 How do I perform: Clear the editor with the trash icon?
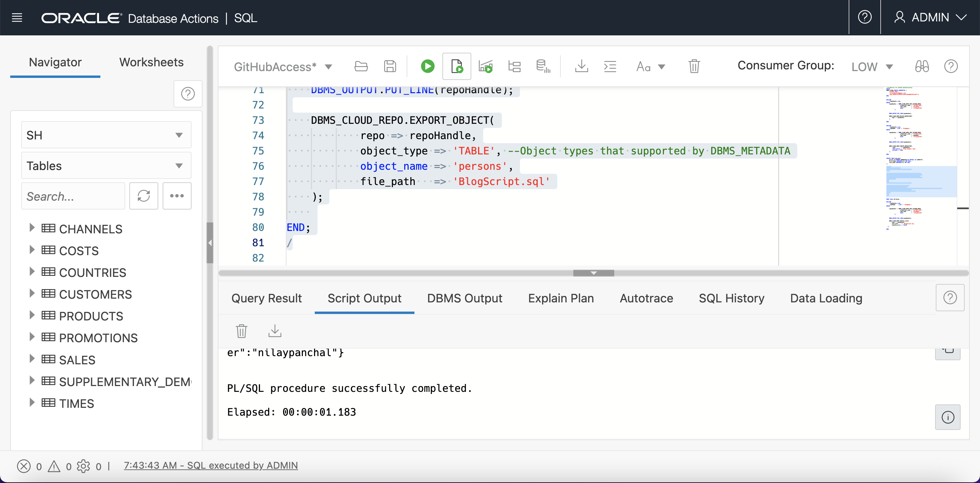pos(694,67)
